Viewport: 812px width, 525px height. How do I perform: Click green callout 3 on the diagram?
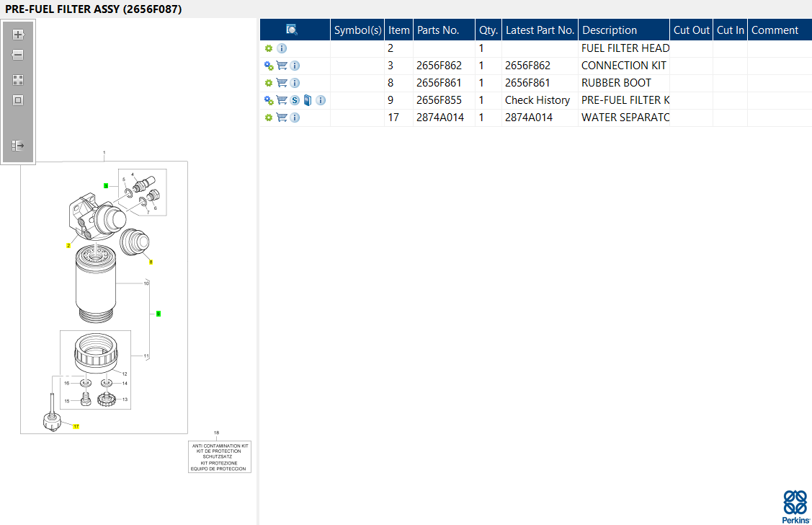pos(106,186)
